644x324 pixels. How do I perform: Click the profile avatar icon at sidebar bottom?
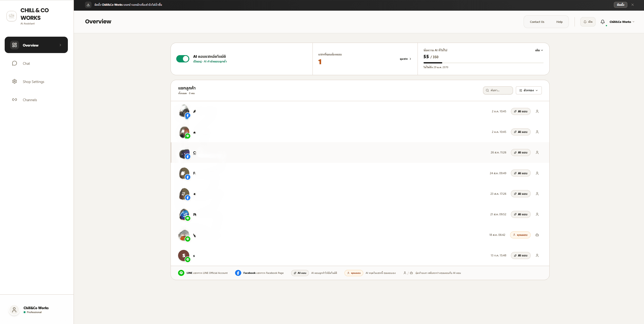14,310
